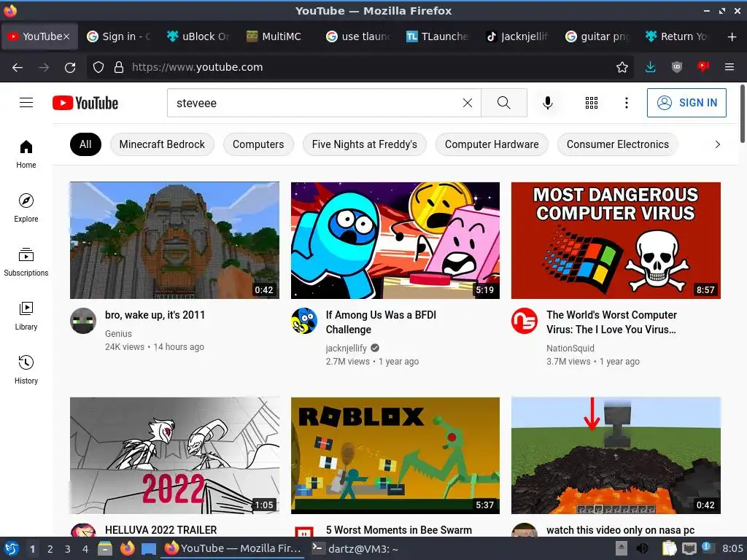Start voice search with the microphone icon
The width and height of the screenshot is (747, 560).
(548, 103)
